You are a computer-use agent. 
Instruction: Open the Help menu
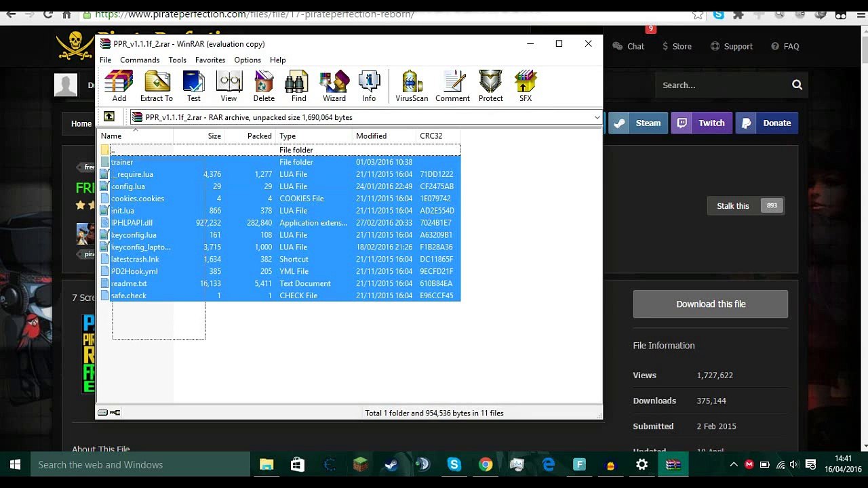click(278, 60)
